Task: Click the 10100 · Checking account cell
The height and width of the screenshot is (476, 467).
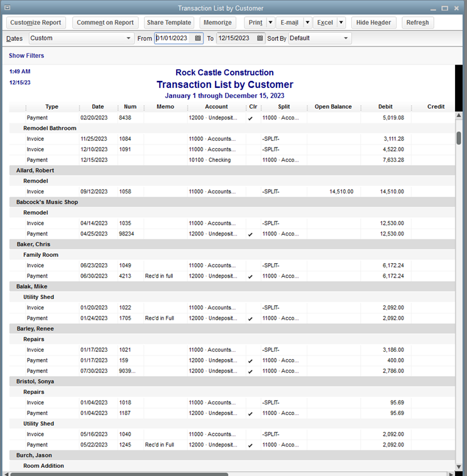Action: (x=210, y=160)
